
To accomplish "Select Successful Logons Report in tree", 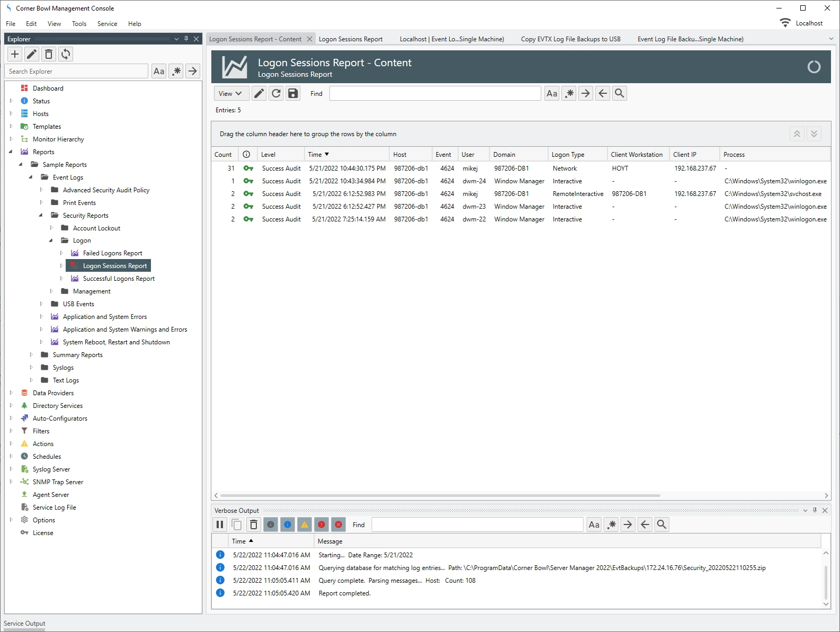I will (119, 279).
